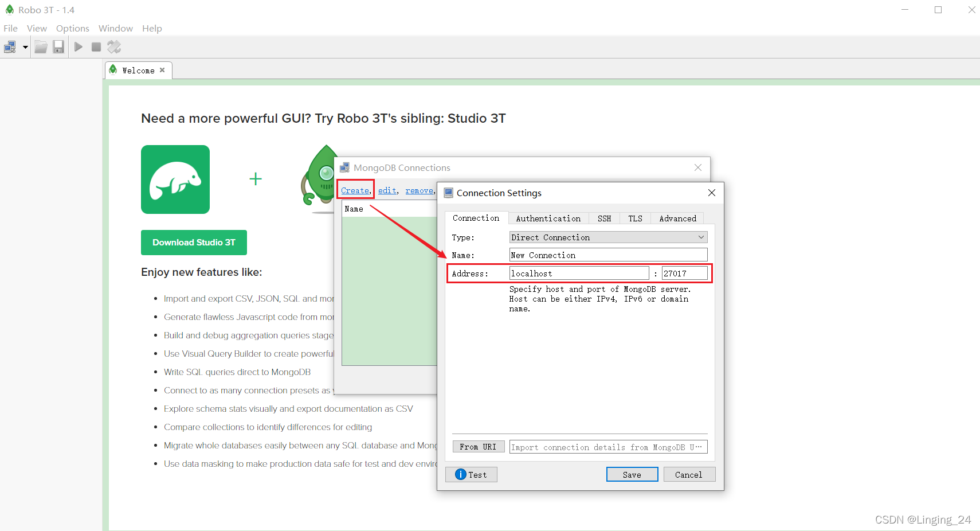Click the Test button
Viewport: 980px width, 531px height.
471,474
